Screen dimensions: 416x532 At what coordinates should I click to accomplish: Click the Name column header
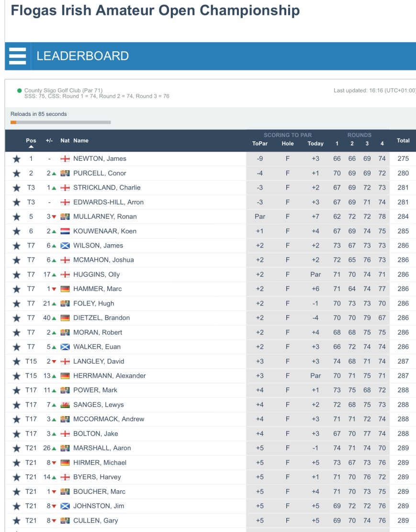(x=81, y=141)
